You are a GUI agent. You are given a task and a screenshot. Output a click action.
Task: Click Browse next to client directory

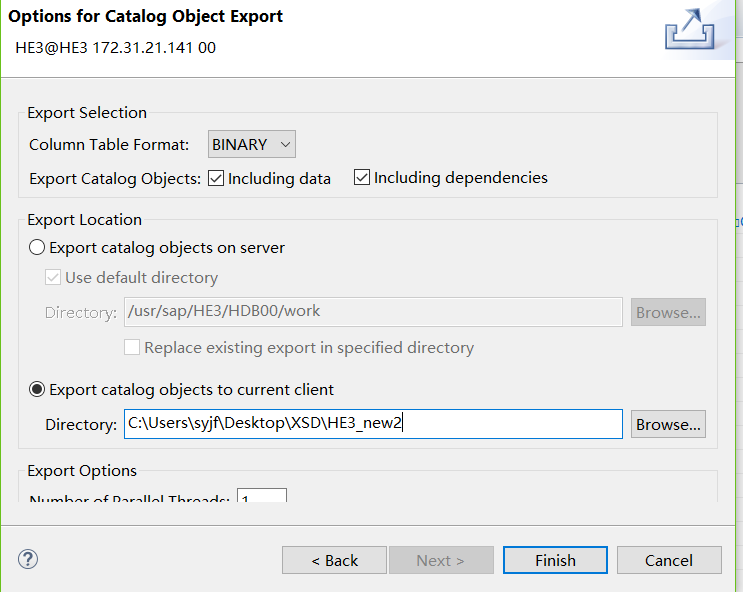(668, 424)
